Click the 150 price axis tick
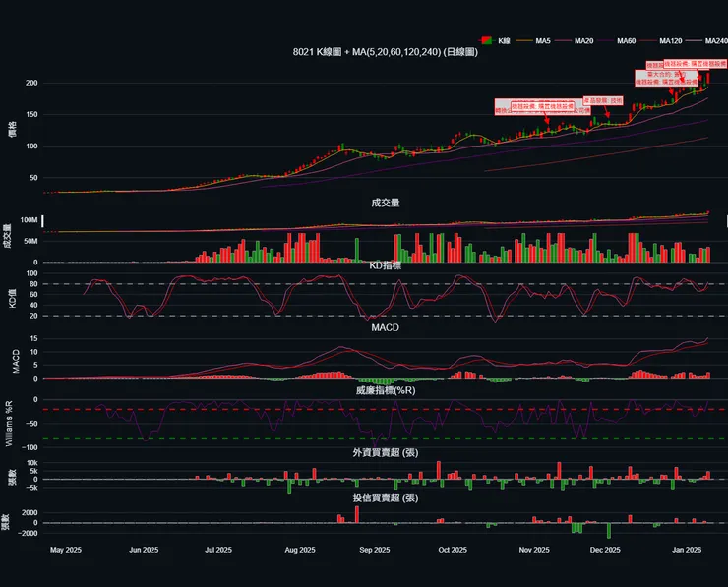 tap(31, 115)
